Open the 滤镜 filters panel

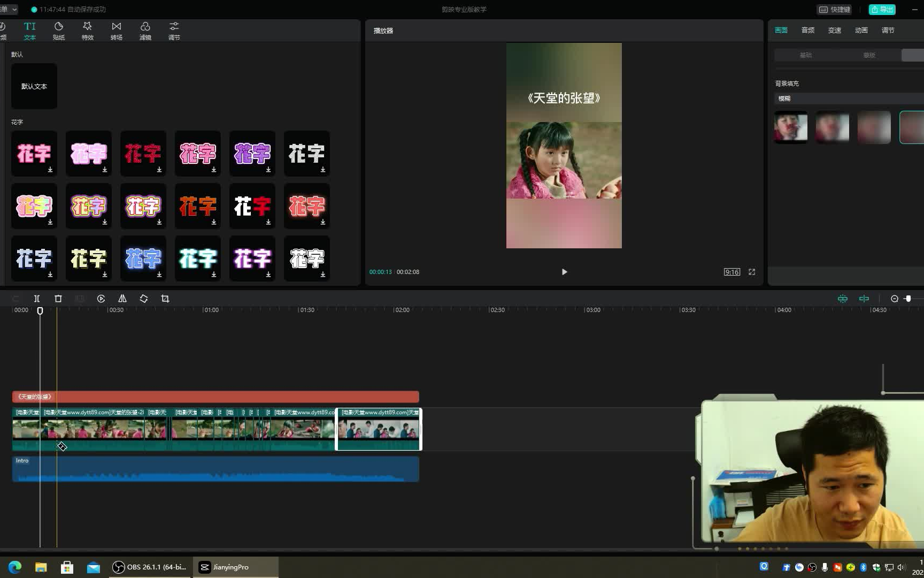pos(145,31)
